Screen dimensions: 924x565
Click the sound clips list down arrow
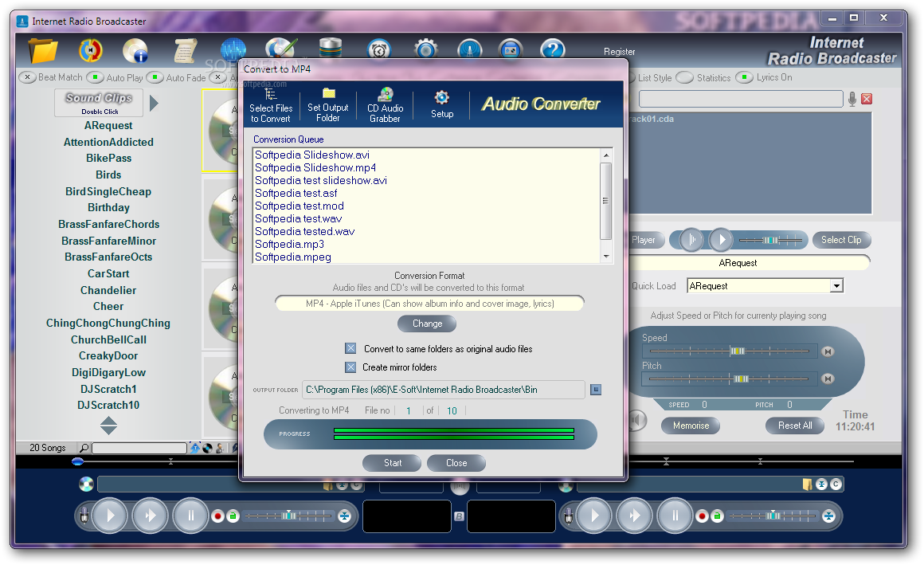tap(108, 430)
